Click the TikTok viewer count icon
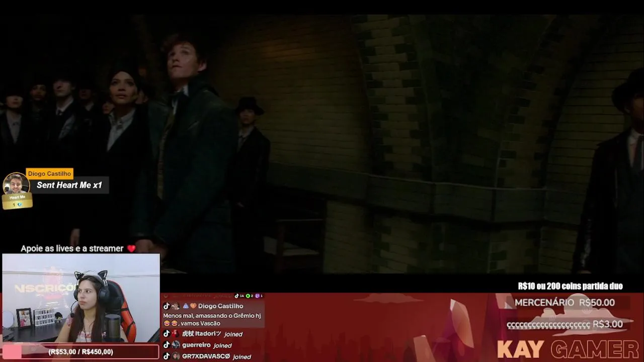Image resolution: width=644 pixels, height=362 pixels. click(236, 296)
